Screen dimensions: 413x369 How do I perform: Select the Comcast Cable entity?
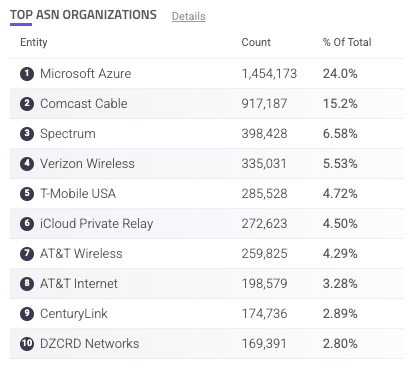(x=84, y=104)
